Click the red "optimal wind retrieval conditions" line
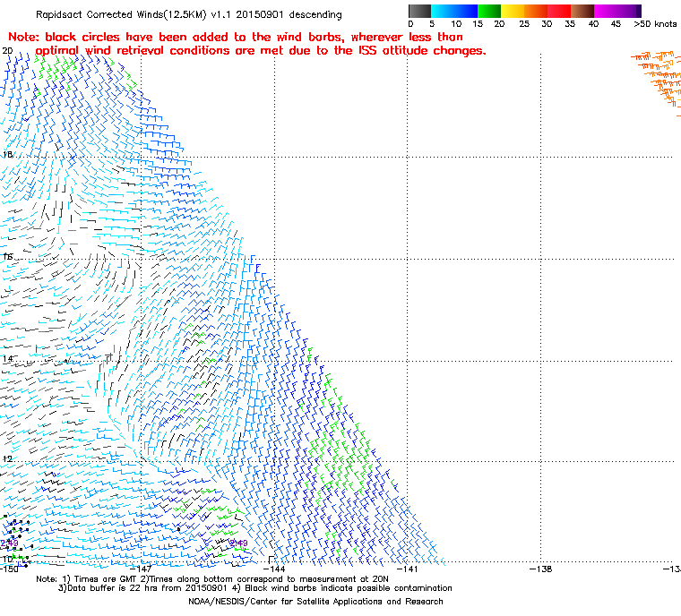This screenshot has width=681, height=616. point(261,51)
